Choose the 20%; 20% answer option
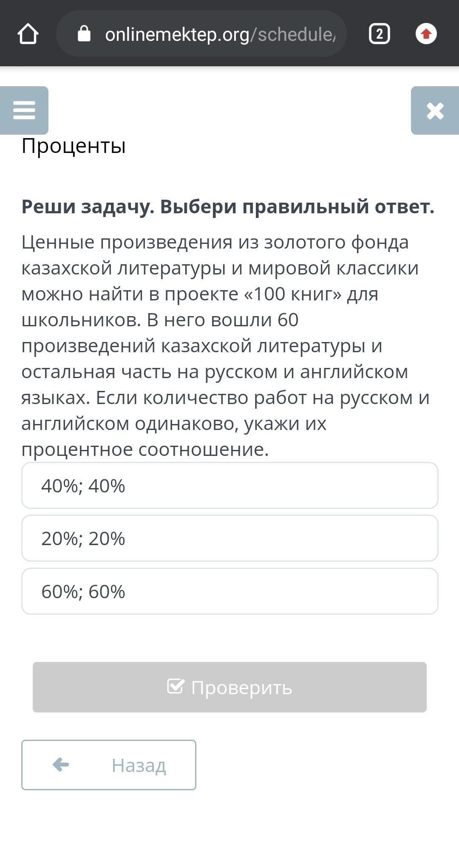459x868 pixels. 229,538
